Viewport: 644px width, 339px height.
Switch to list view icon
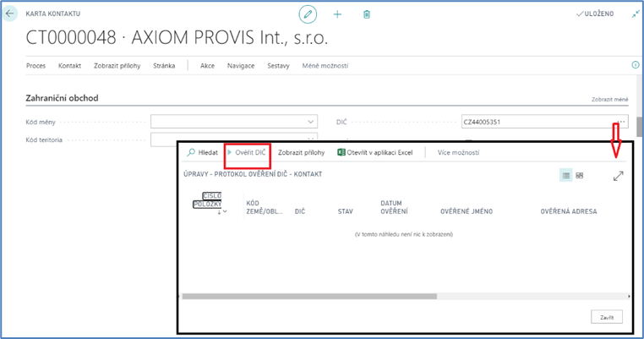tap(565, 175)
